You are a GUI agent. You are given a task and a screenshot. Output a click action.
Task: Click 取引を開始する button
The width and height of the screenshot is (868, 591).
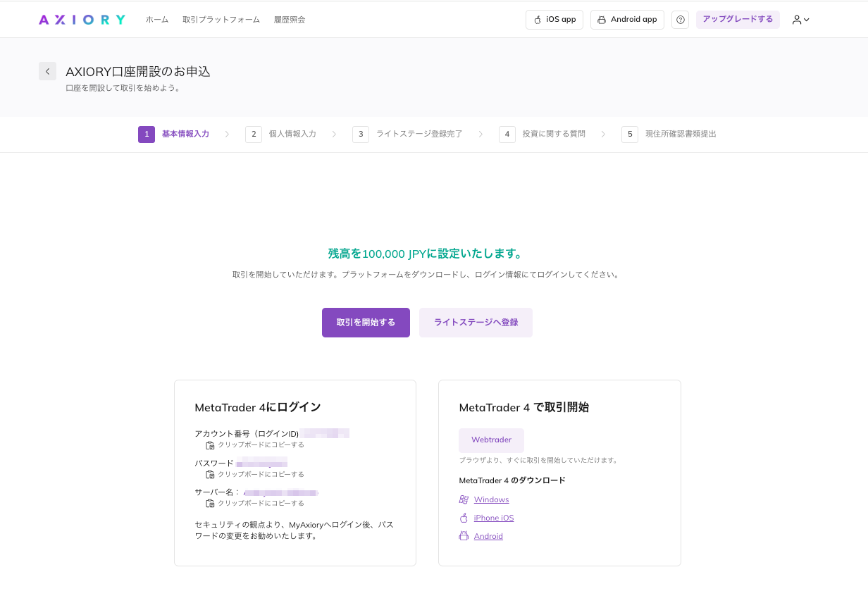pyautogui.click(x=366, y=323)
